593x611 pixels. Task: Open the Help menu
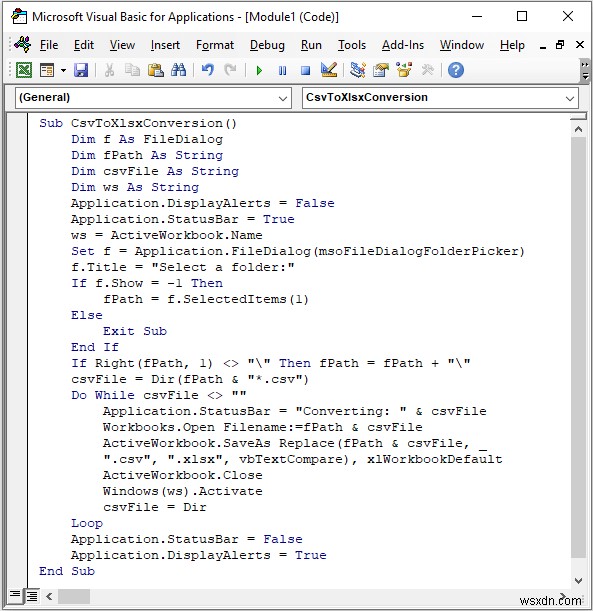pyautogui.click(x=512, y=45)
